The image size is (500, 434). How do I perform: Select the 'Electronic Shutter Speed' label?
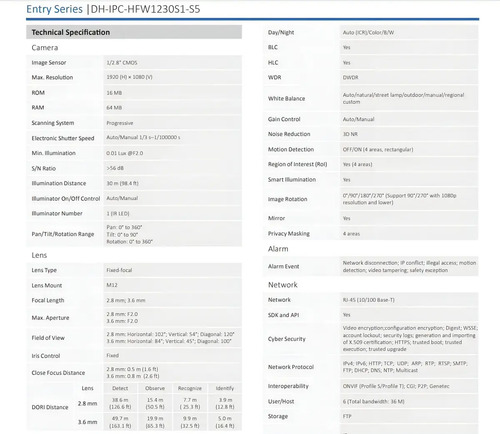coord(63,138)
